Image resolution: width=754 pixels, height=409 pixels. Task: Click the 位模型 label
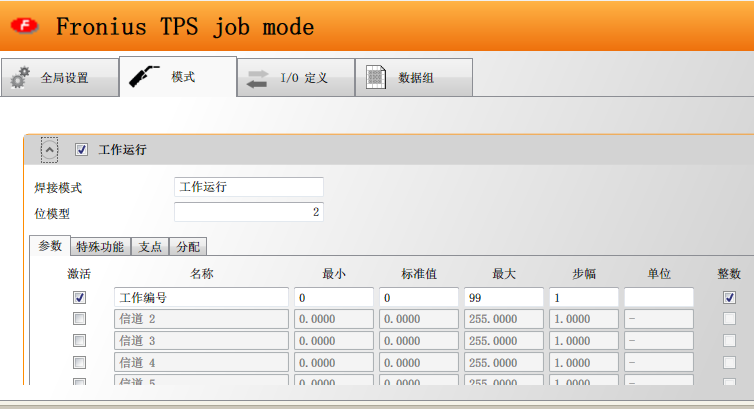pos(51,213)
